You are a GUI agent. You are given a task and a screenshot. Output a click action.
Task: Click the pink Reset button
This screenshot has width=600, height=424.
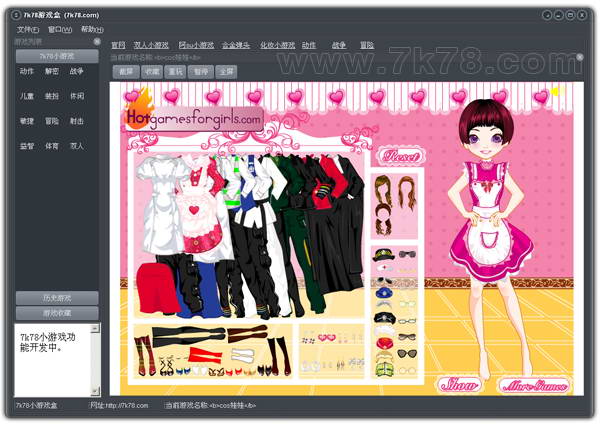(x=399, y=157)
